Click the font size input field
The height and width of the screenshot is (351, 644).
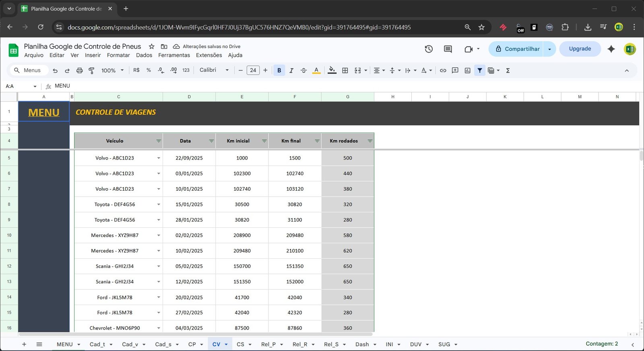253,70
